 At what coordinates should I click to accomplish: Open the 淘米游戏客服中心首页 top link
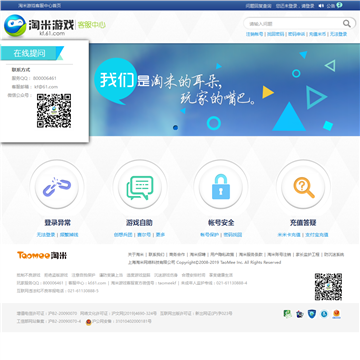[x=39, y=6]
